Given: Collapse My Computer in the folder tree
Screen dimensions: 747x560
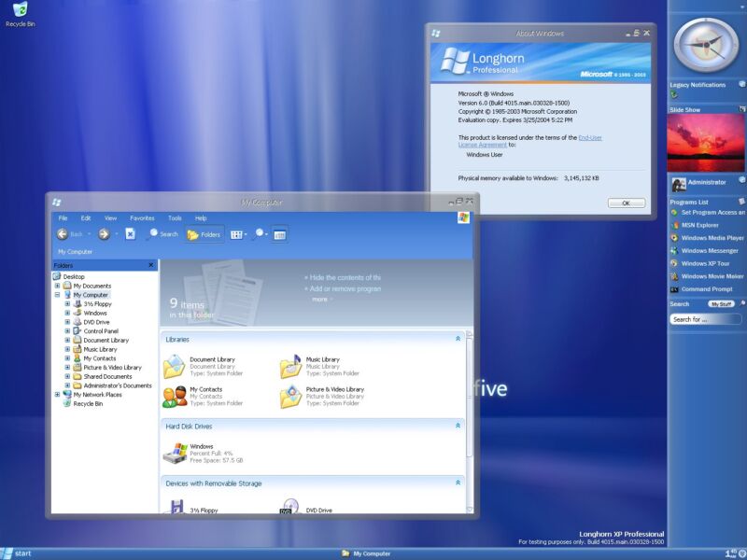Looking at the screenshot, I should (58, 294).
